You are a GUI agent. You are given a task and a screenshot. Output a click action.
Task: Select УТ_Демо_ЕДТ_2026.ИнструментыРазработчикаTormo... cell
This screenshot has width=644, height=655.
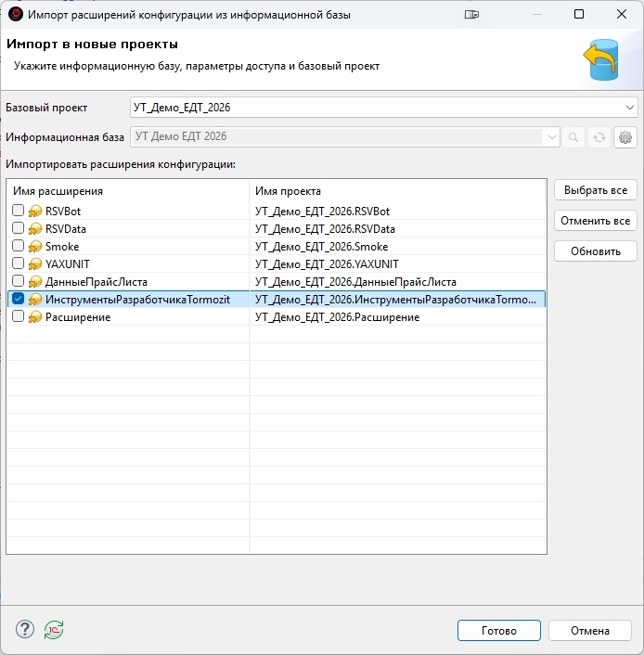click(398, 300)
